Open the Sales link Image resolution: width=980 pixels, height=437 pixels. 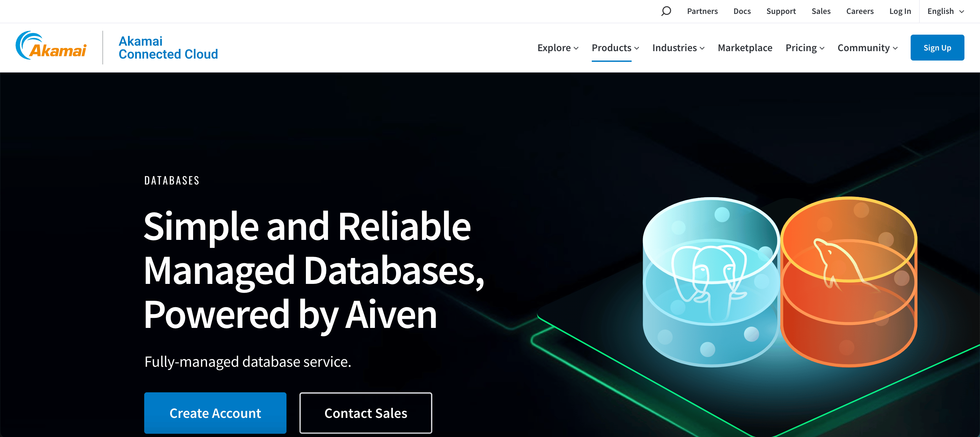[821, 11]
